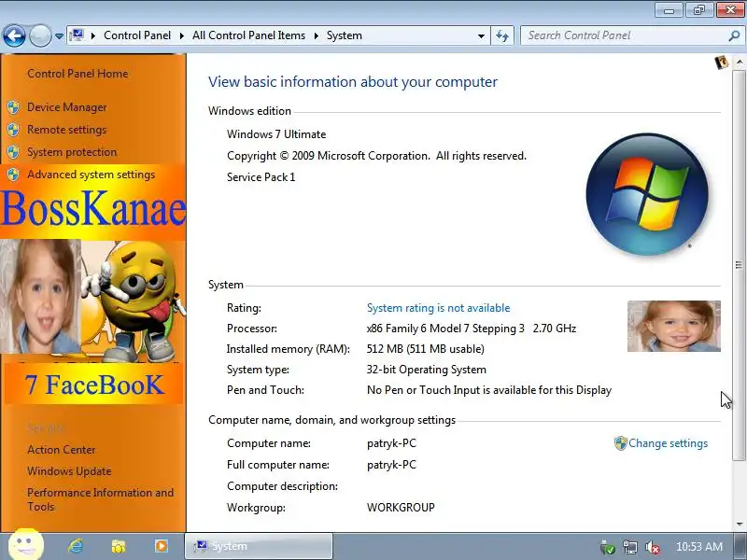Click the System taskbar window button

[259, 546]
